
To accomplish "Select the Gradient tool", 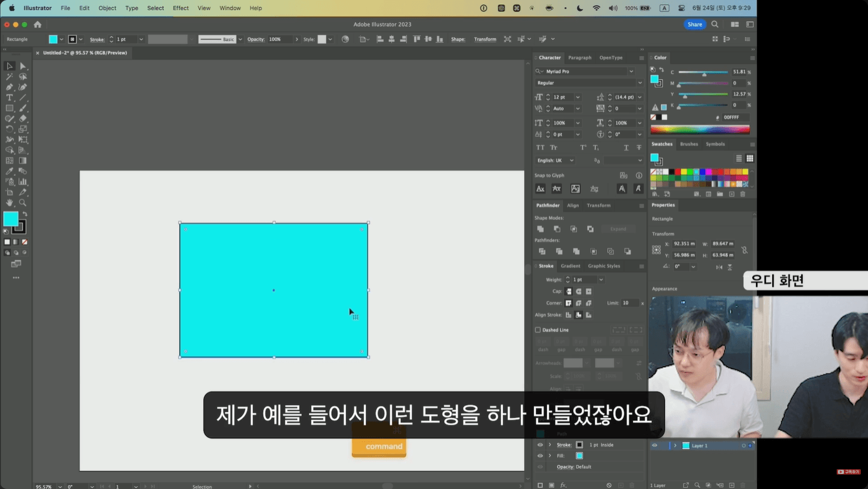I will [x=23, y=161].
